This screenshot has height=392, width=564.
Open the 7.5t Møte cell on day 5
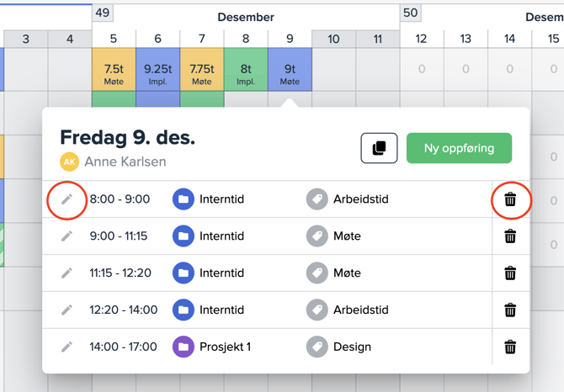click(114, 69)
